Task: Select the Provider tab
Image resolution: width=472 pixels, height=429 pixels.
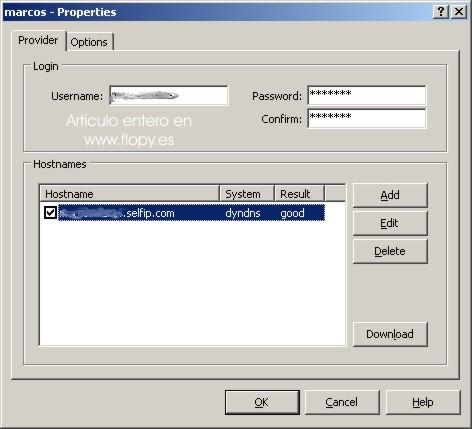Action: point(38,40)
